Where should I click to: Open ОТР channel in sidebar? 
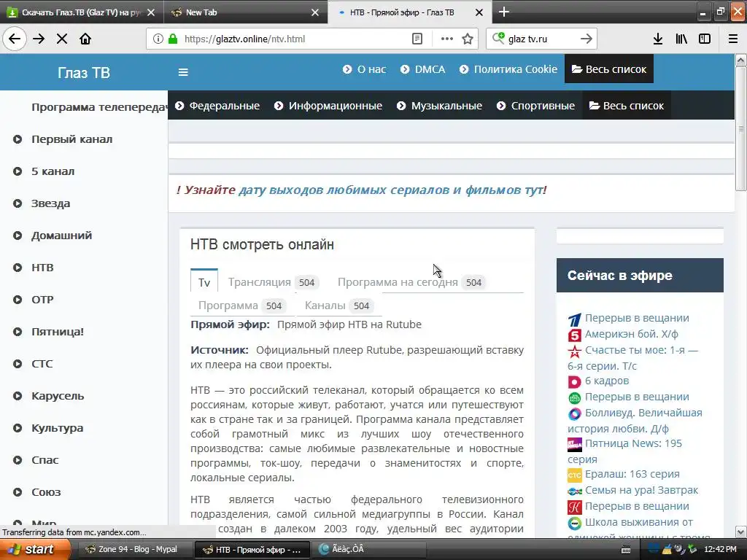click(42, 300)
